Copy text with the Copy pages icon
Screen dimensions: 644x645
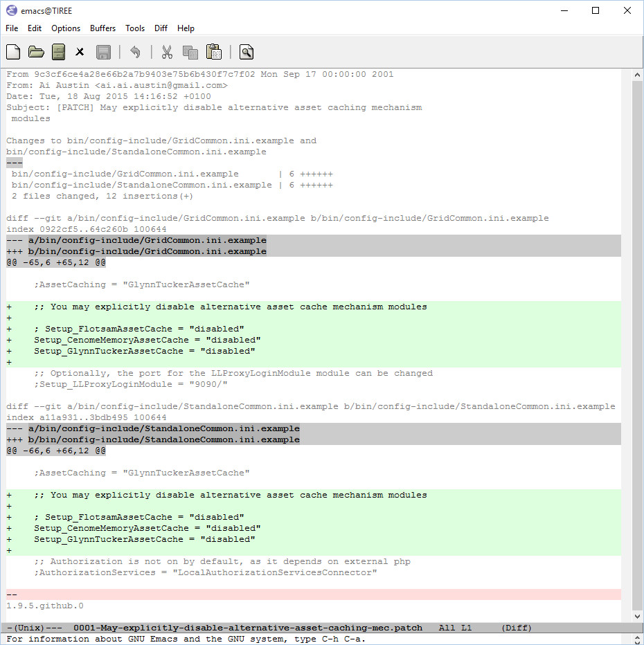click(190, 52)
